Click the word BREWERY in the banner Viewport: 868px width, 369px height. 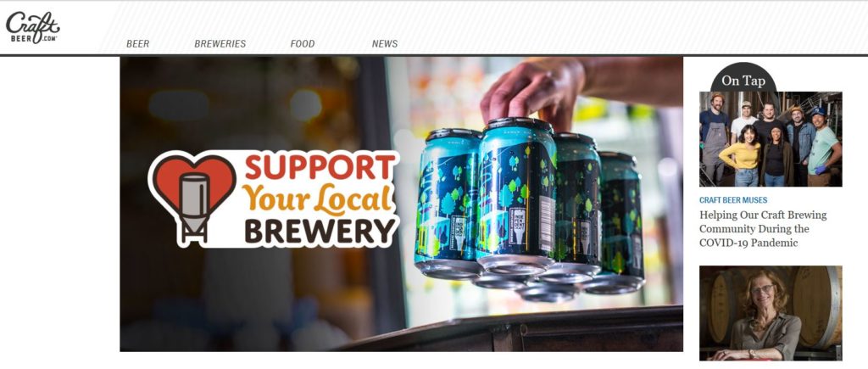(320, 232)
